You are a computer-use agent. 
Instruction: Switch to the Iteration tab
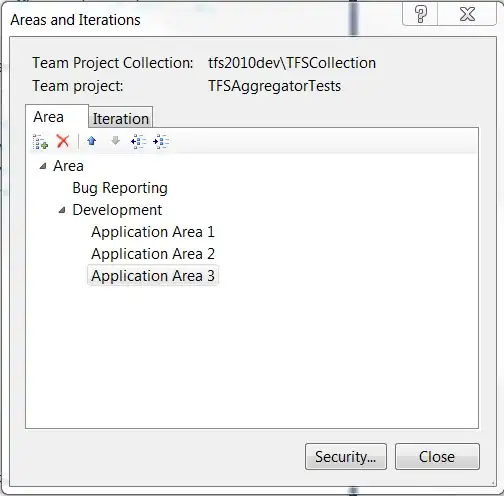pyautogui.click(x=121, y=117)
